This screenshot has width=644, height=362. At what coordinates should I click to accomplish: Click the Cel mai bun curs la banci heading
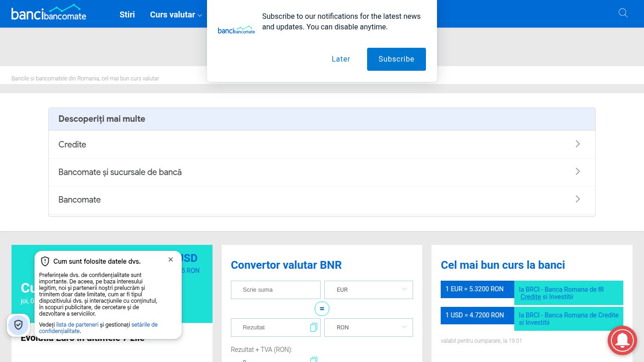click(503, 265)
